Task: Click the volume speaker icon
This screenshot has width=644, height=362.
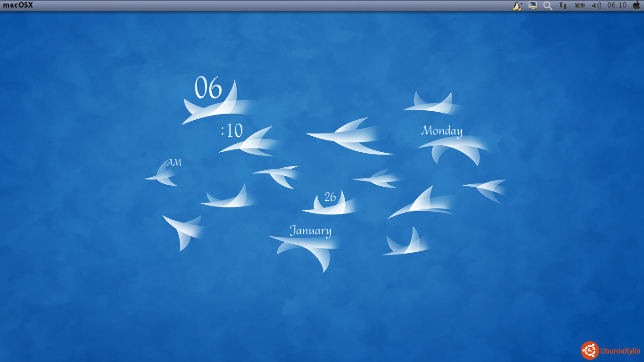Action: (x=596, y=6)
